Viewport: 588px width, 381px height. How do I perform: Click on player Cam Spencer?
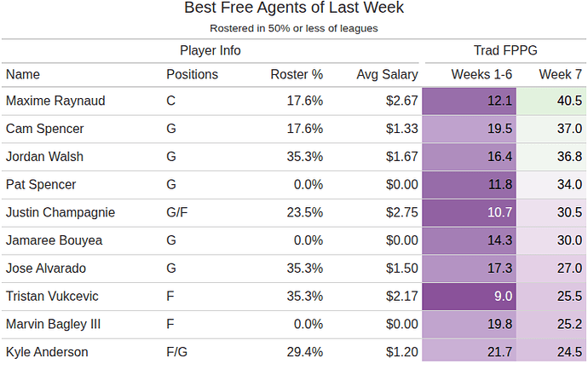coord(46,129)
